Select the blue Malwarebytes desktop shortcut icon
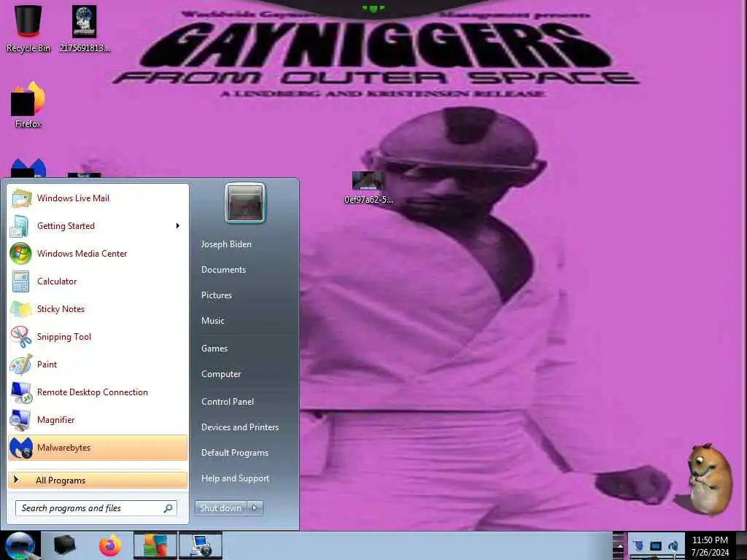The width and height of the screenshot is (747, 560). (28, 168)
